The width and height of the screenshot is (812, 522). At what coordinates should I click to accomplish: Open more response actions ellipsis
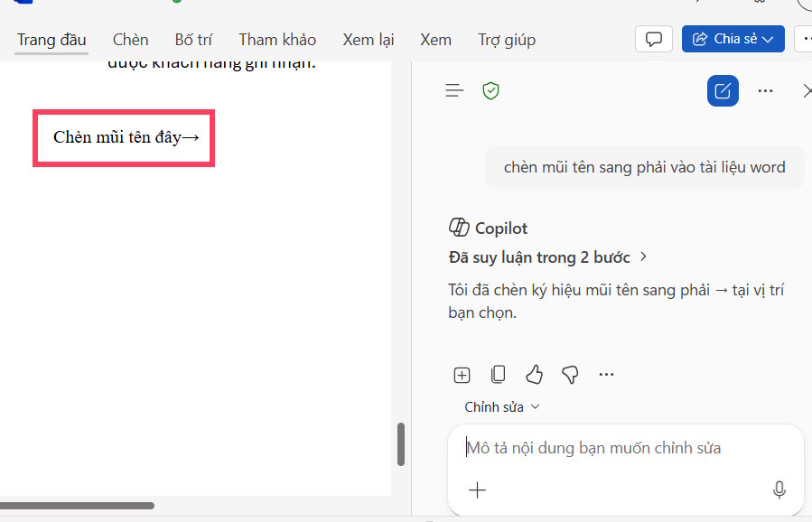606,374
